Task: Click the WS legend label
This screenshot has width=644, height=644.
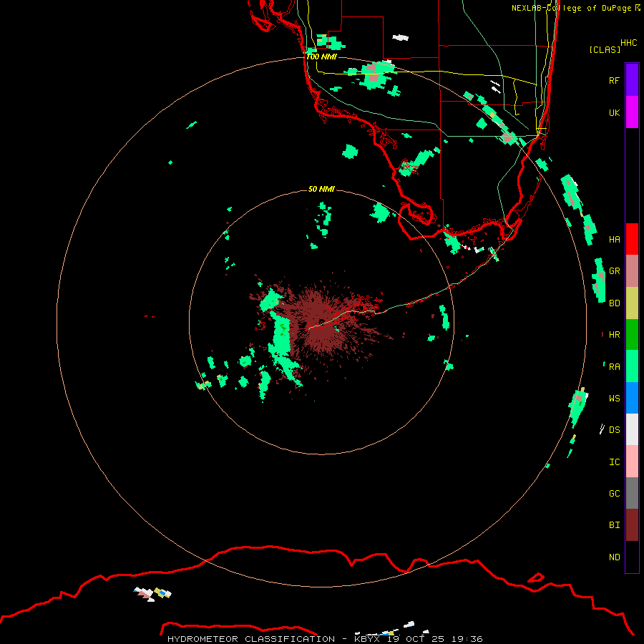Action: point(614,399)
